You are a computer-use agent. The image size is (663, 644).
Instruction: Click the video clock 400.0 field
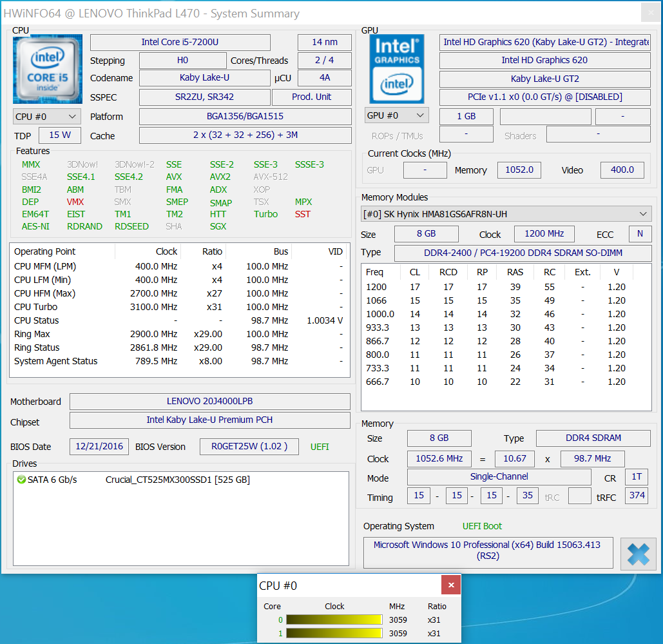pyautogui.click(x=622, y=170)
